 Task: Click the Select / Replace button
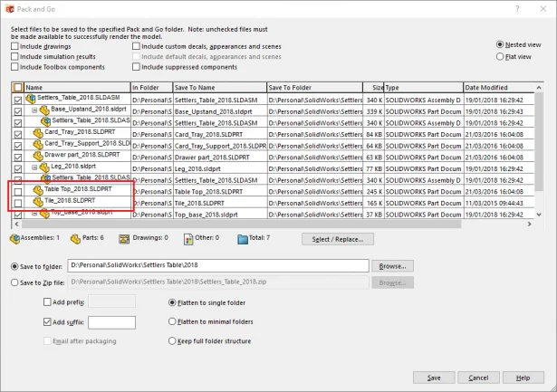point(342,239)
